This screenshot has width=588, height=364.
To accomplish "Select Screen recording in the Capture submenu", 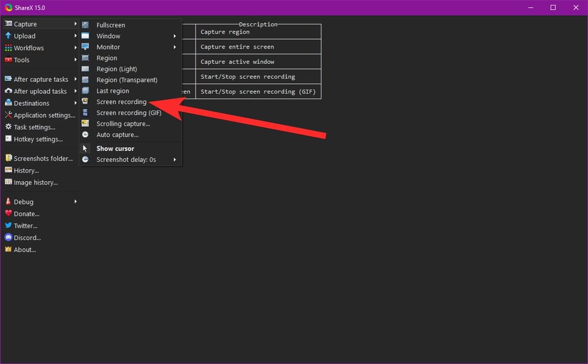I will pyautogui.click(x=121, y=101).
